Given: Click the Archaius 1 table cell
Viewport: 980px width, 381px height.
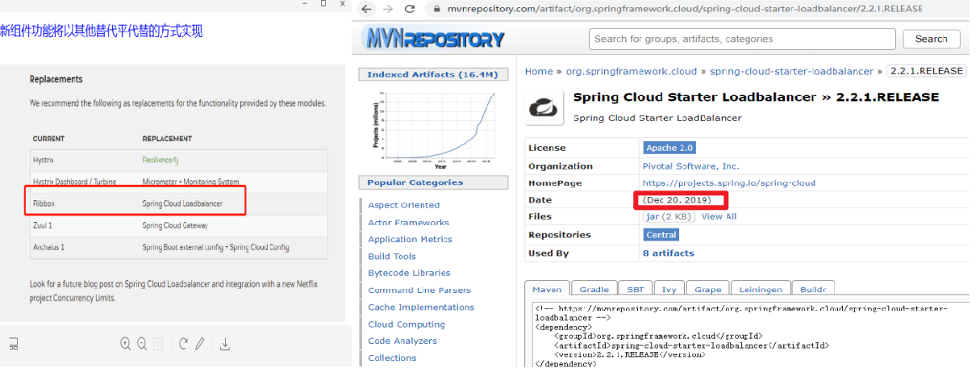Looking at the screenshot, I should pyautogui.click(x=48, y=247).
